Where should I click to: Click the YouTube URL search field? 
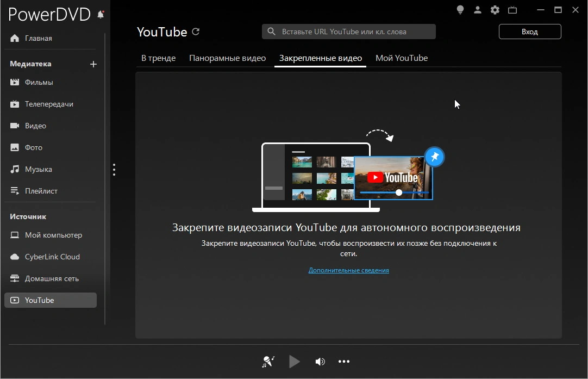coord(353,32)
